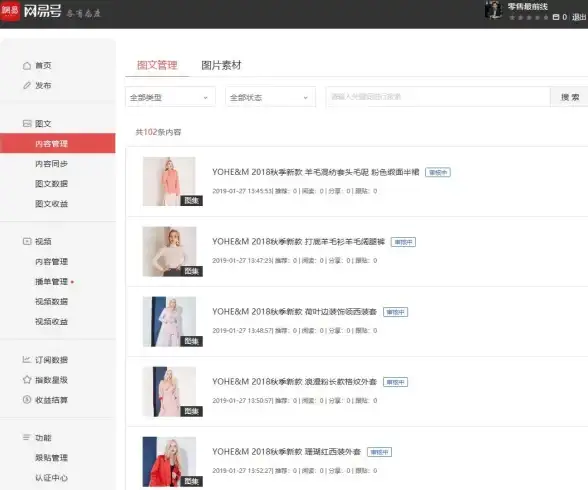Open 跟贴管理 in sidebar

point(51,458)
